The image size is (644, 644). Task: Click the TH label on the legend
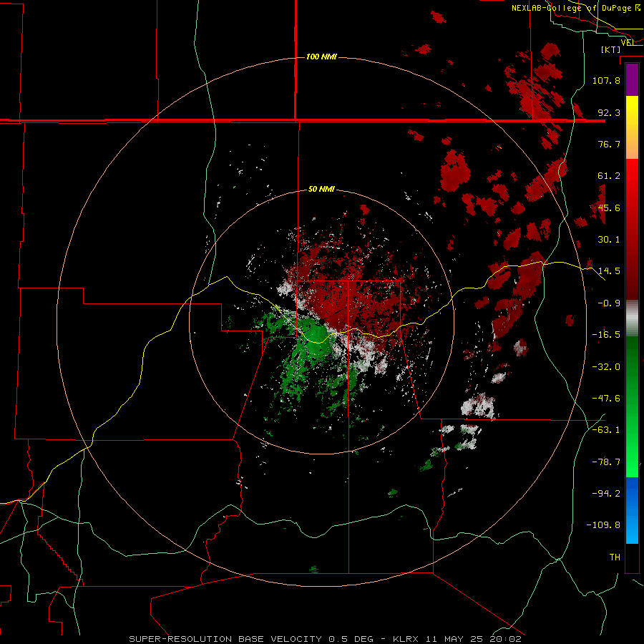pos(615,557)
